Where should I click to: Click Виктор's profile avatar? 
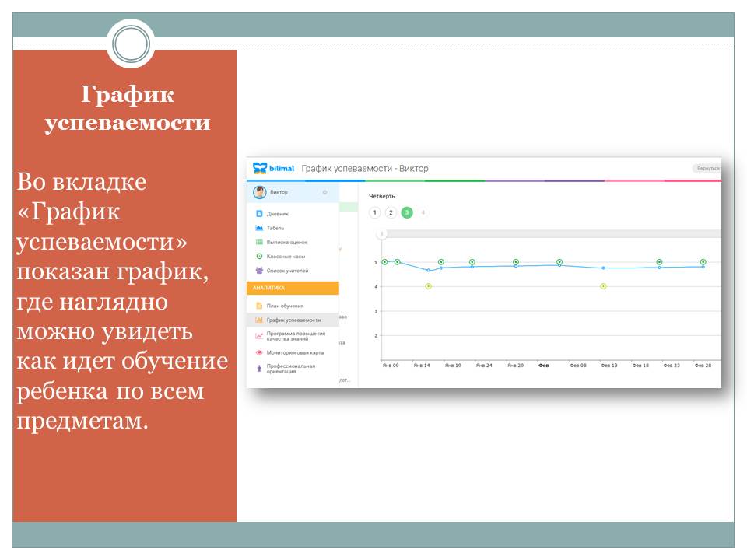click(259, 193)
